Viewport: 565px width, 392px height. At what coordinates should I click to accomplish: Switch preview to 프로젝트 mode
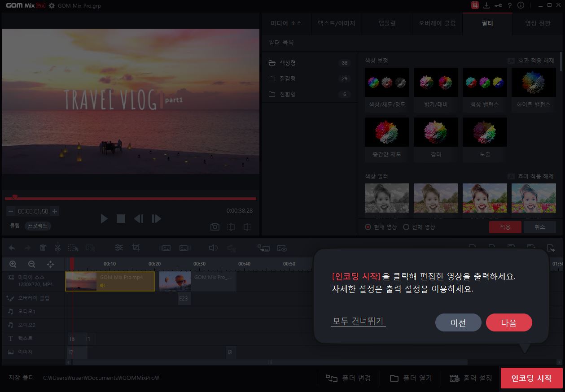pyautogui.click(x=38, y=226)
